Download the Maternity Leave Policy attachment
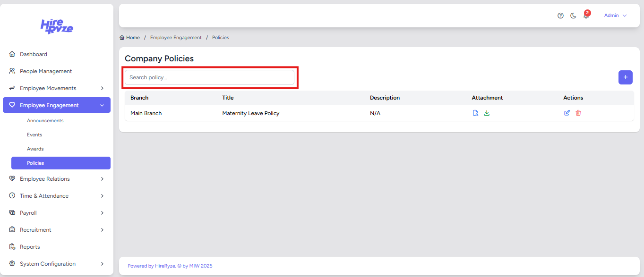The height and width of the screenshot is (277, 644). (487, 113)
